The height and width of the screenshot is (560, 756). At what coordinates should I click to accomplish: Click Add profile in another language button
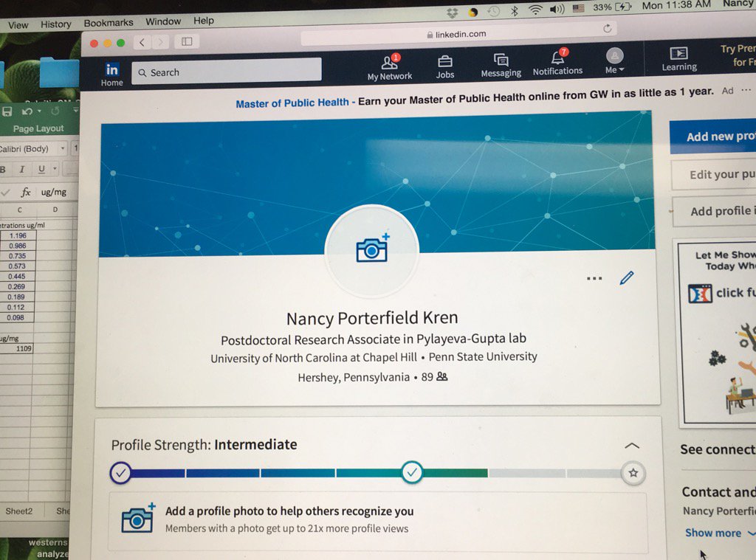click(715, 211)
